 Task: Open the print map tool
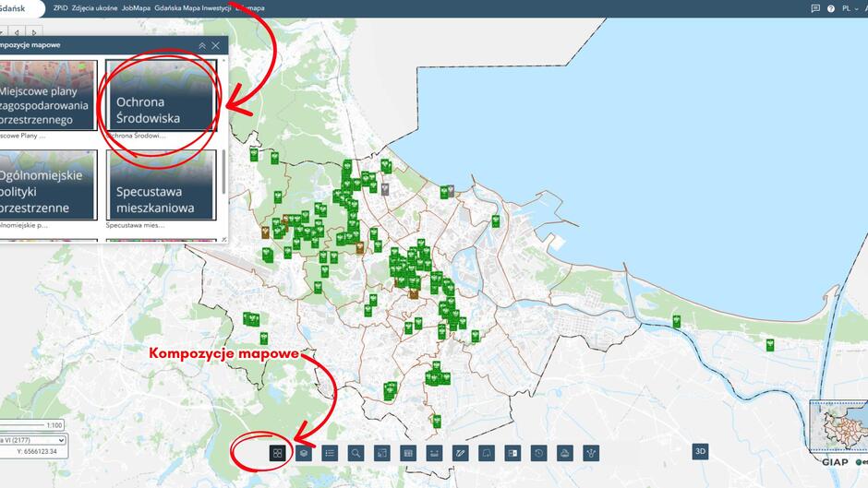point(564,453)
